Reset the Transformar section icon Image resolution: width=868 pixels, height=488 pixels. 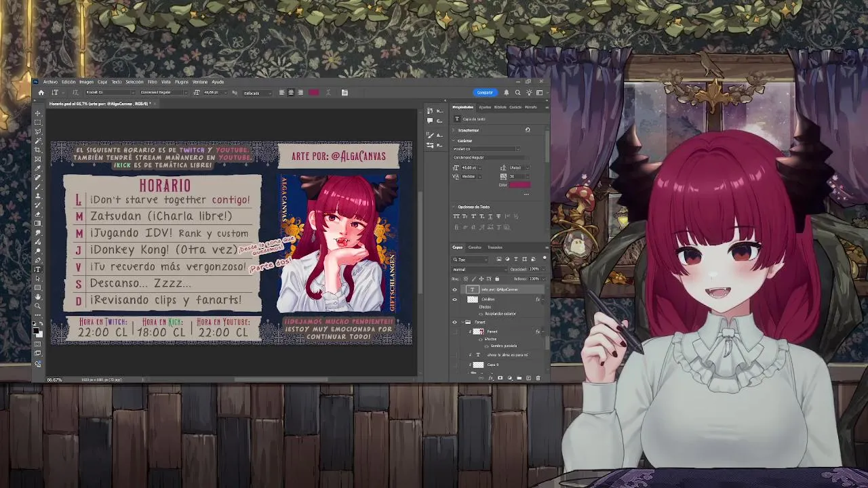[x=528, y=130]
